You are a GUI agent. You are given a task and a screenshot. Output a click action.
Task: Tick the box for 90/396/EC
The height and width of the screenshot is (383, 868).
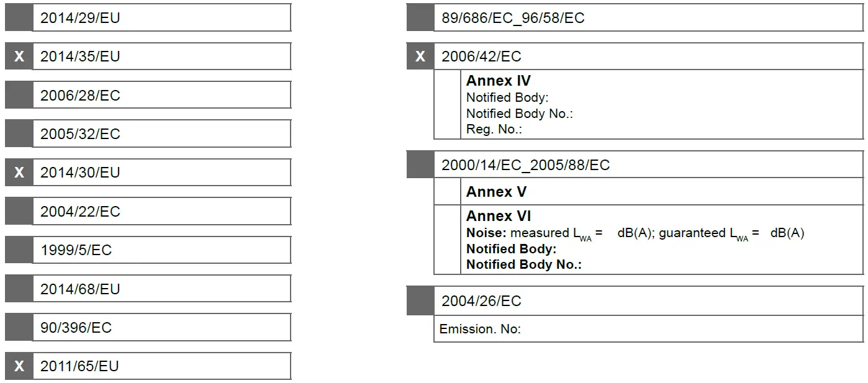[x=19, y=327]
